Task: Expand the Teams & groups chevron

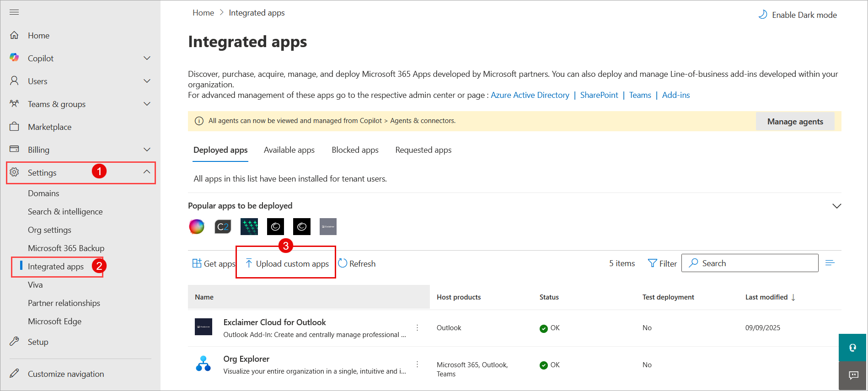Action: [147, 104]
